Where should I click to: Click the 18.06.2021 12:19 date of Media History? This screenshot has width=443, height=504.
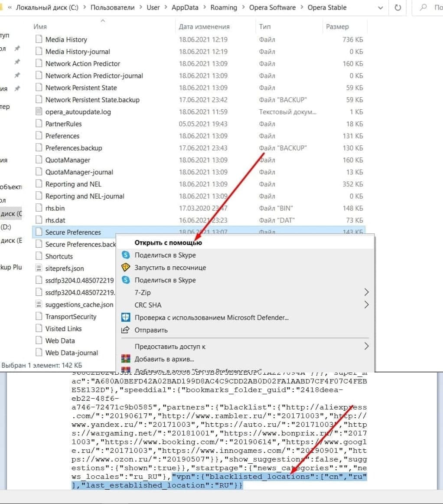(x=203, y=39)
